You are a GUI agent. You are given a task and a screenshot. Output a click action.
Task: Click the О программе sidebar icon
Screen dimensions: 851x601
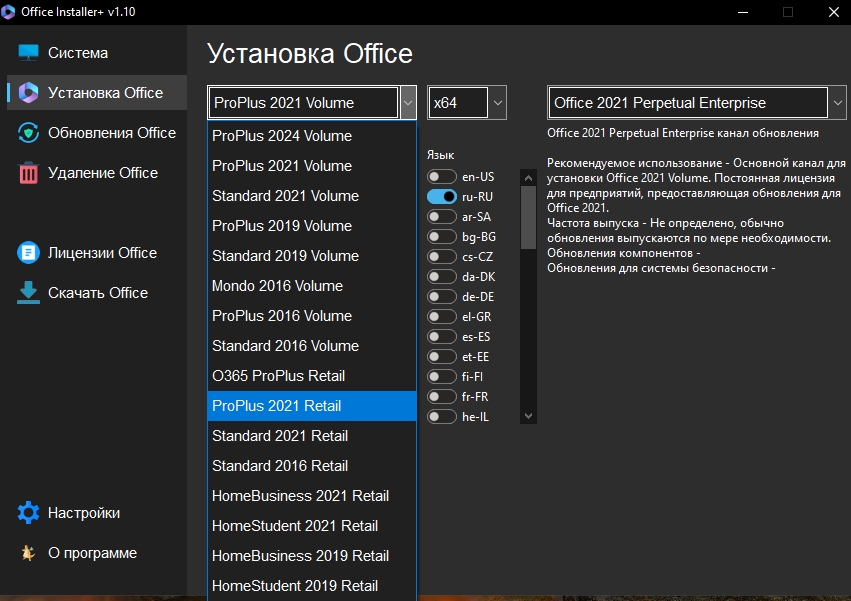26,552
